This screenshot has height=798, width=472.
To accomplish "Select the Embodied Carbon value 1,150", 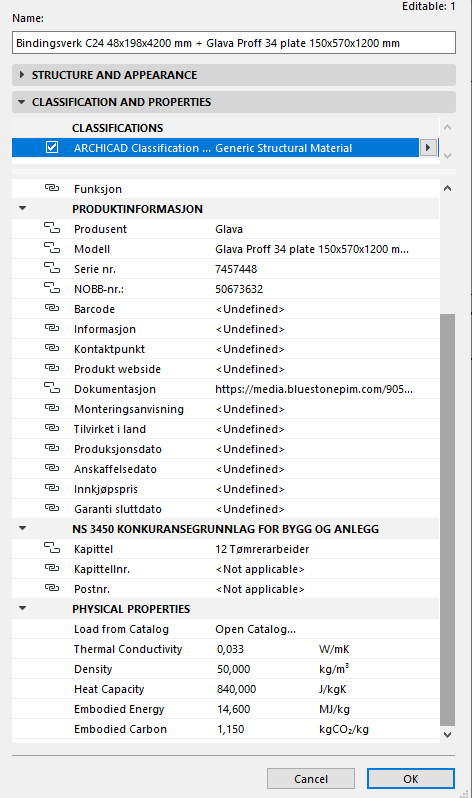I will (x=231, y=729).
